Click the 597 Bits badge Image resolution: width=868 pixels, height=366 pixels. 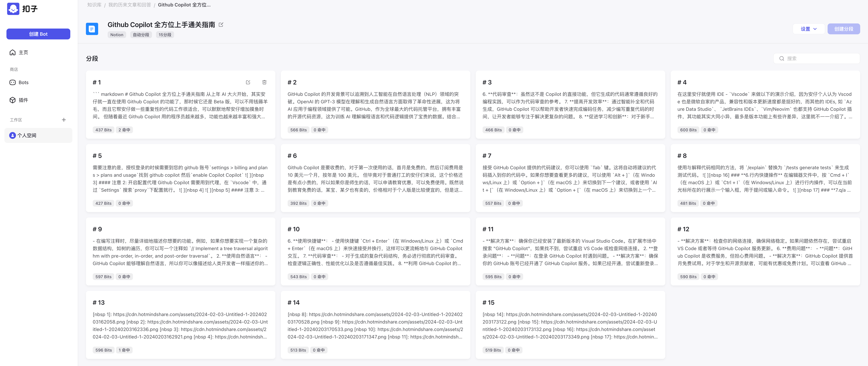tap(103, 277)
